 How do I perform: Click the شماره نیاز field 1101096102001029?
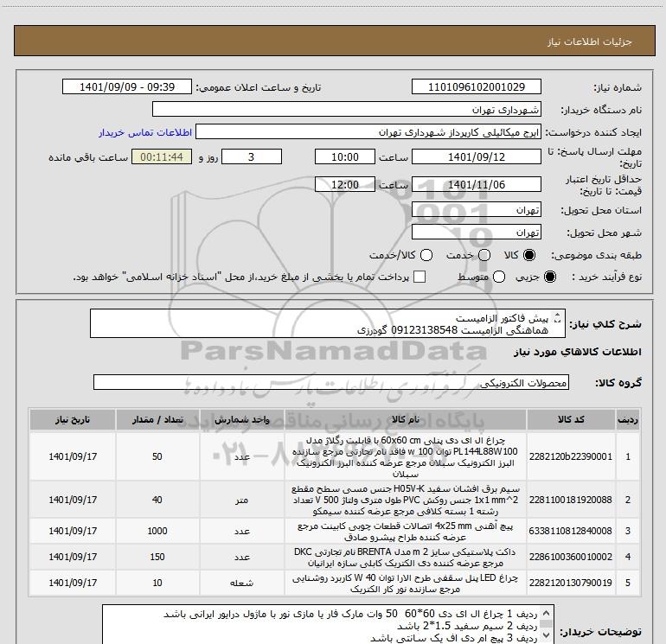(x=476, y=86)
